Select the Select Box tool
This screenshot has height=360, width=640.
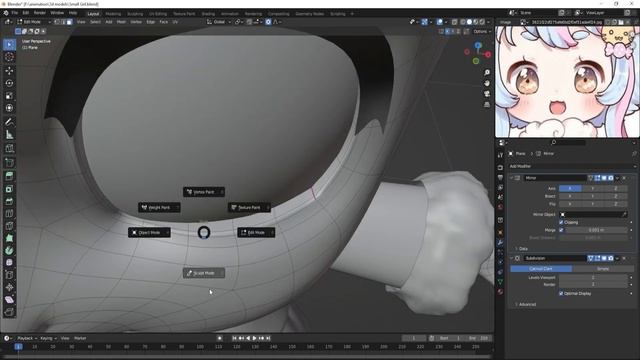pyautogui.click(x=9, y=44)
